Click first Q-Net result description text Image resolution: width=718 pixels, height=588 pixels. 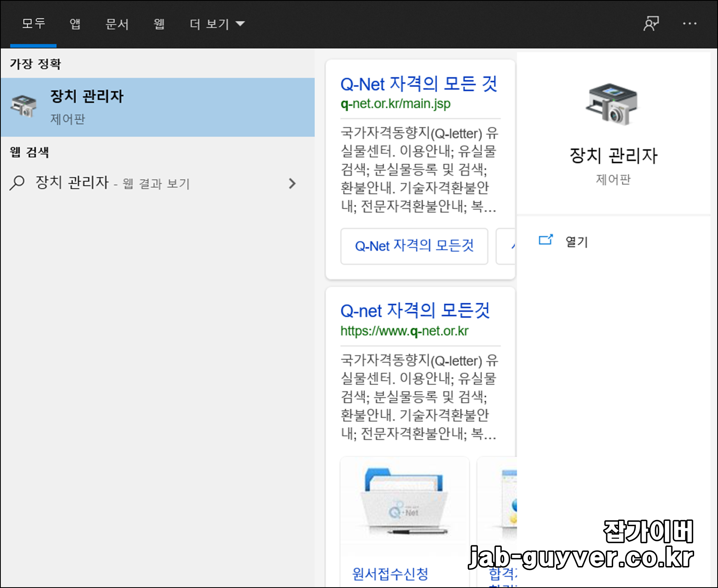pyautogui.click(x=419, y=170)
